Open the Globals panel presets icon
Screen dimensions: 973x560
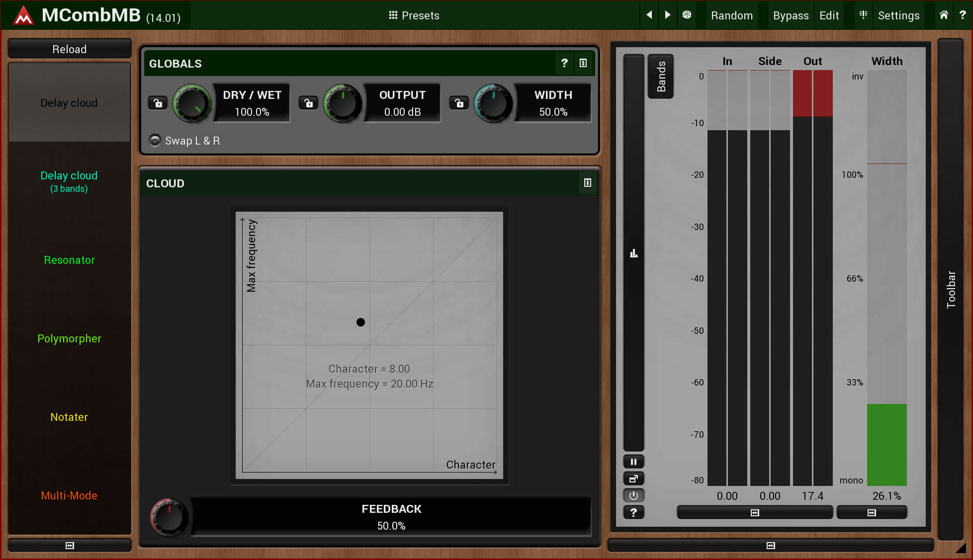pos(583,63)
